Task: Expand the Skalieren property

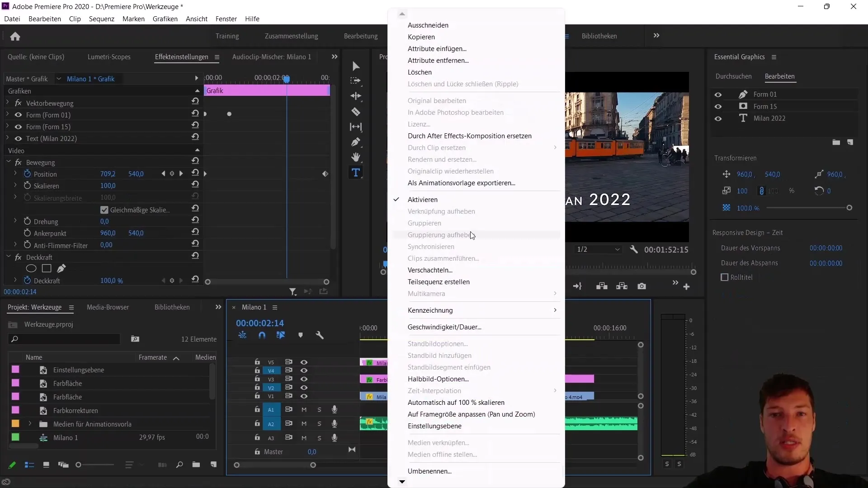Action: coord(15,185)
